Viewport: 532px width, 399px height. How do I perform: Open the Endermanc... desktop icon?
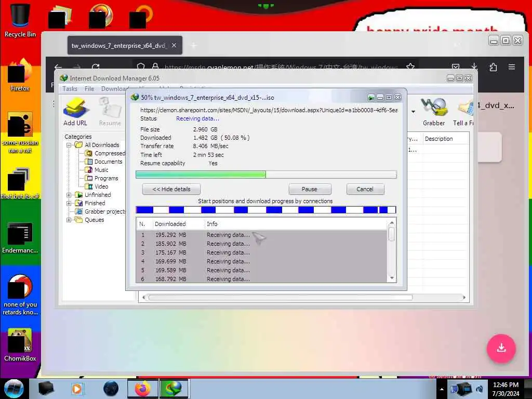point(20,237)
